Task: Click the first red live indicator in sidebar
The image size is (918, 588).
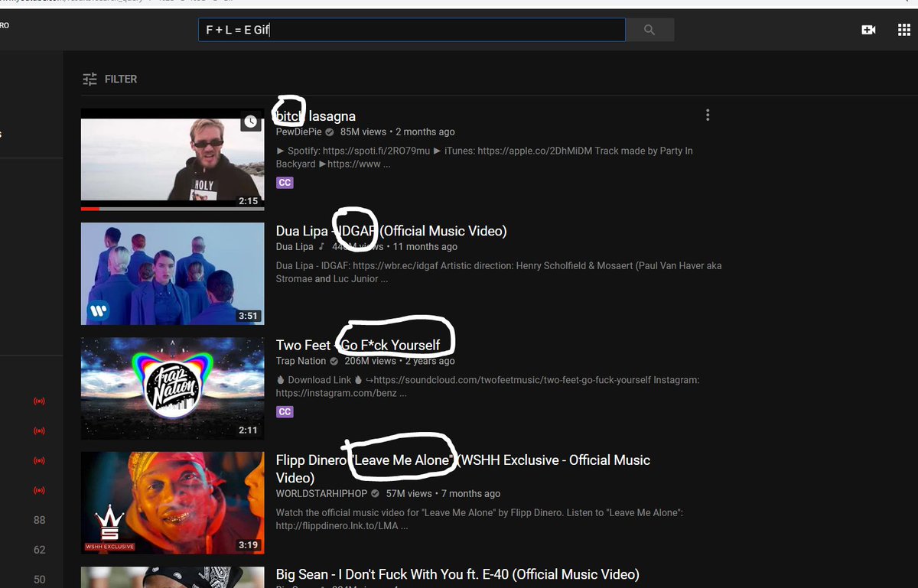Action: [40, 401]
